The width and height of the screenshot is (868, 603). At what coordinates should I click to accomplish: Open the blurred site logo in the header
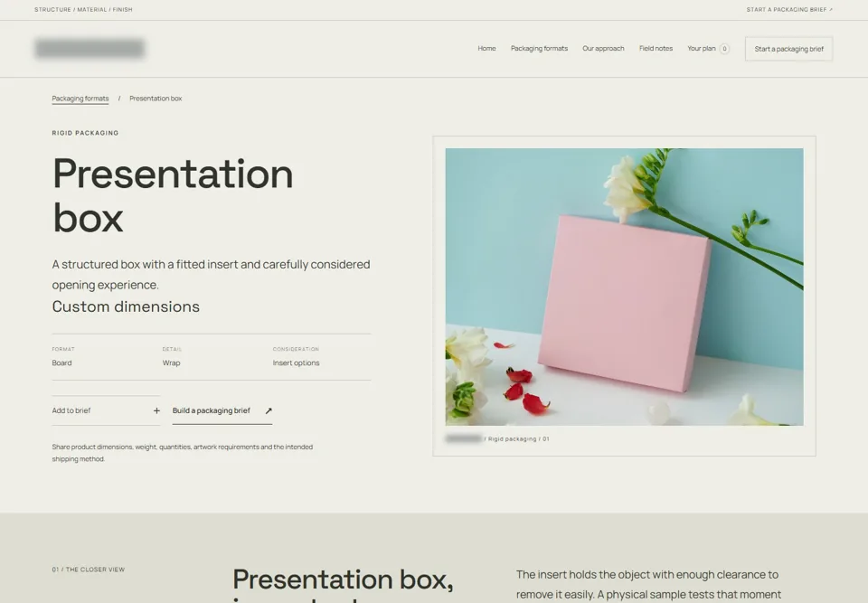coord(90,49)
